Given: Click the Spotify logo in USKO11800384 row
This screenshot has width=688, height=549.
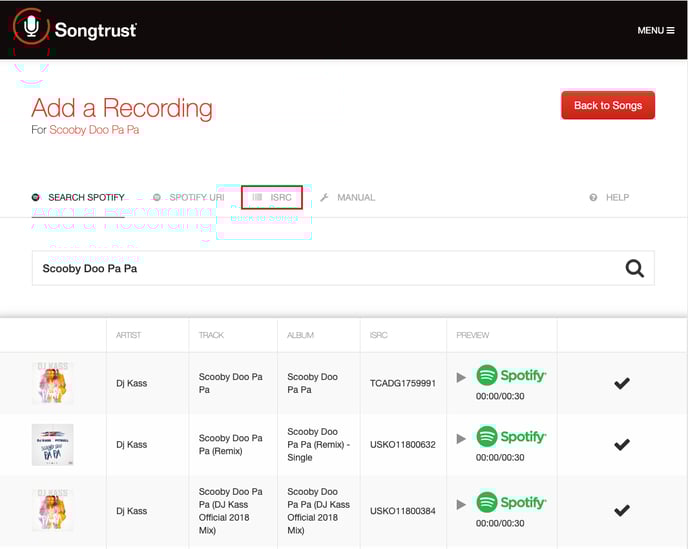Looking at the screenshot, I should pos(511,502).
